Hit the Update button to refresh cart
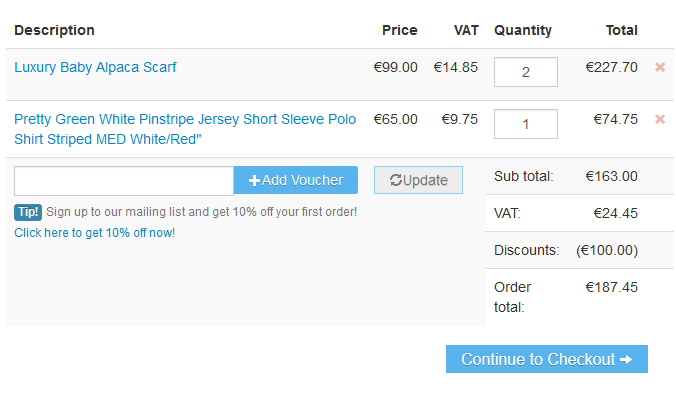 pyautogui.click(x=418, y=180)
